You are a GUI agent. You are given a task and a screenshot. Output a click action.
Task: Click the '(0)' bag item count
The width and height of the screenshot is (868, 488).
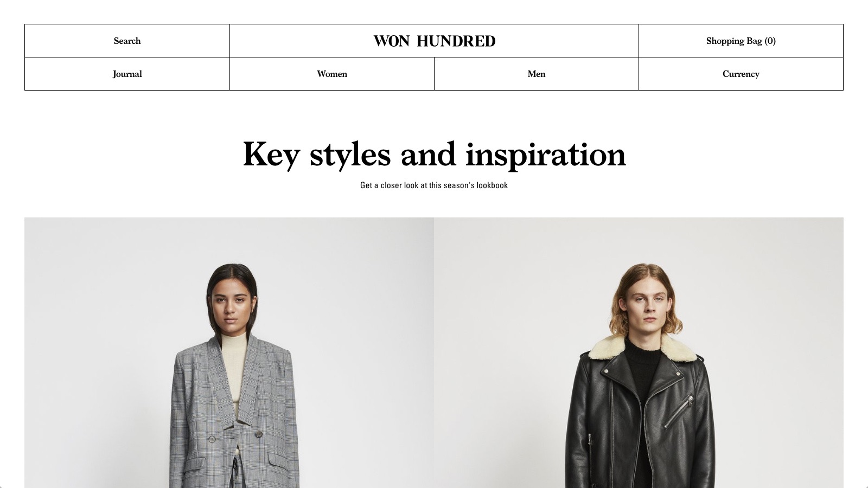(770, 41)
